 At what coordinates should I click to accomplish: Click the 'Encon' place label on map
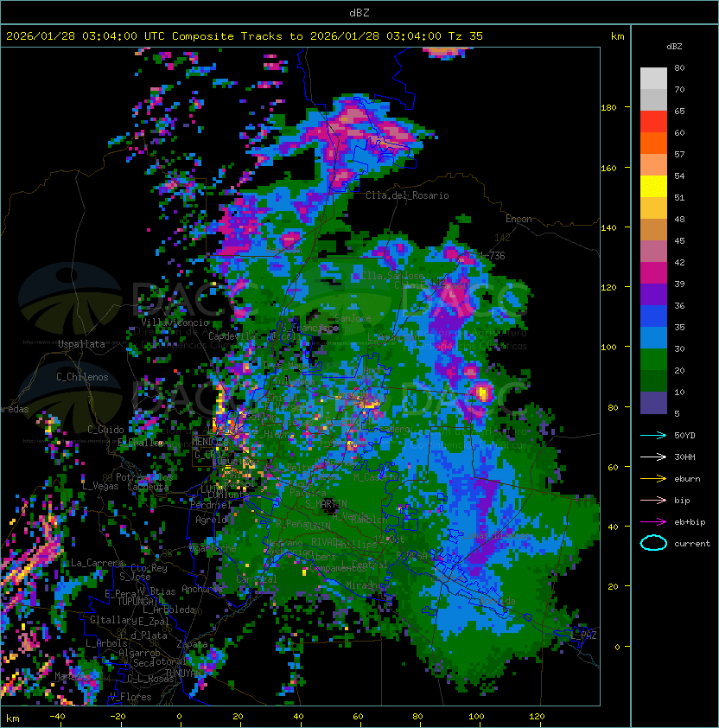coord(519,219)
